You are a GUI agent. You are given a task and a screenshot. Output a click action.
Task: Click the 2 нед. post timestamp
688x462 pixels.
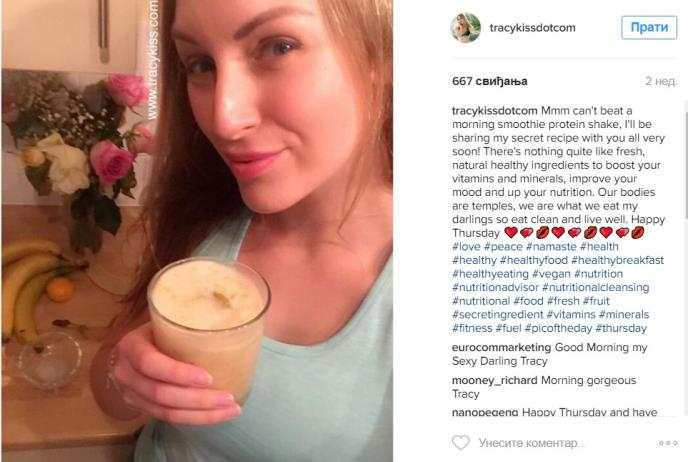coord(661,81)
